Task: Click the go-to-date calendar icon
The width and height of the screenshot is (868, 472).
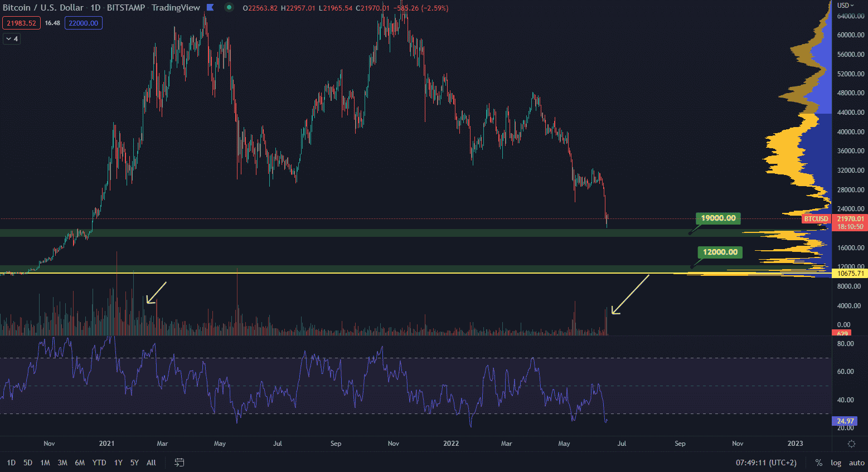Action: 180,463
